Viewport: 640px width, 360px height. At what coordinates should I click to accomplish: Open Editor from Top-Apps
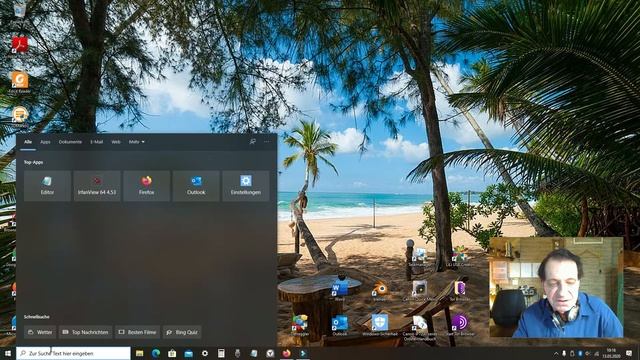tap(47, 186)
